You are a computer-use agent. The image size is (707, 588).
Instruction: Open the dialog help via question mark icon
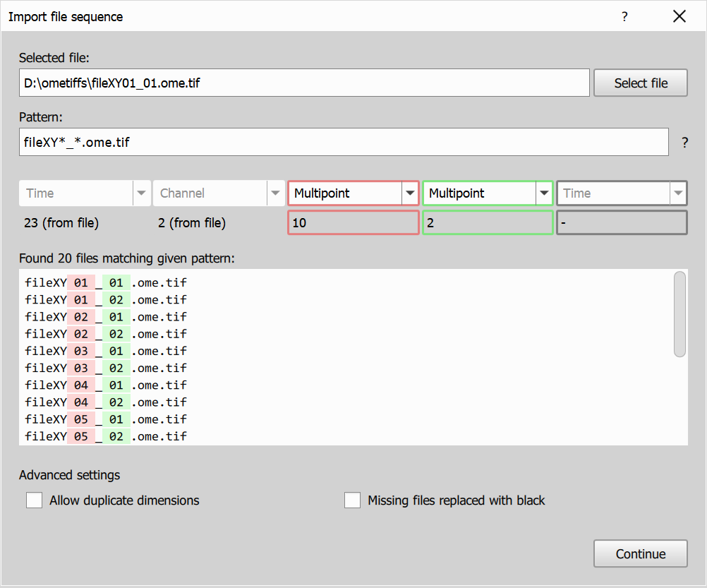click(x=624, y=16)
